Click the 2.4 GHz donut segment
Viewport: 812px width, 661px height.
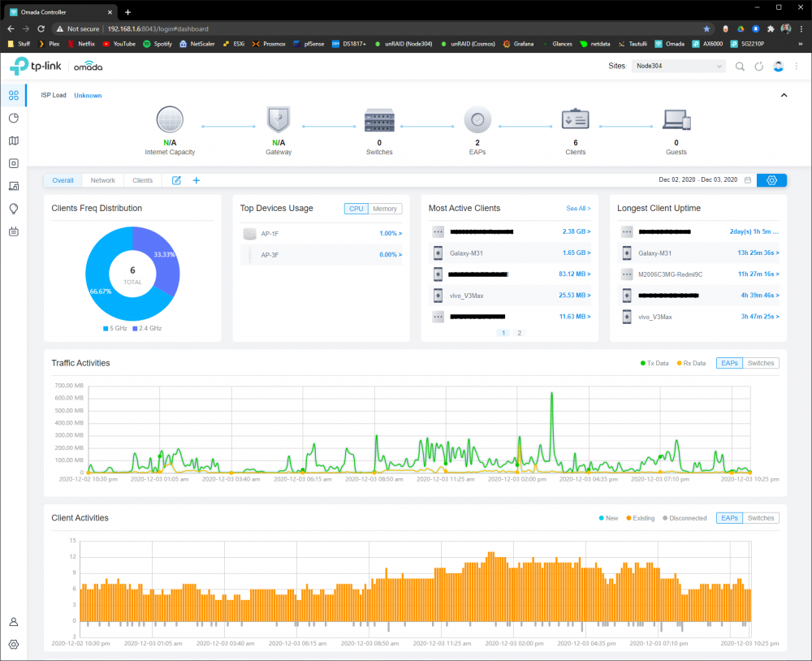coord(164,258)
